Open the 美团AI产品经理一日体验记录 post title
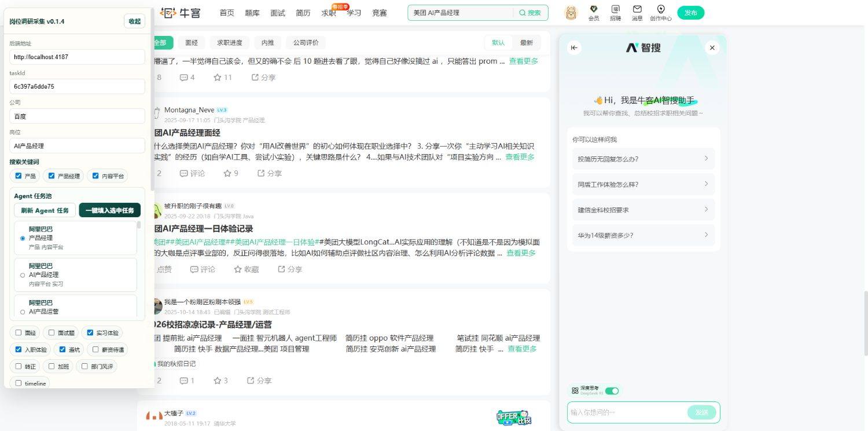 tap(203, 229)
